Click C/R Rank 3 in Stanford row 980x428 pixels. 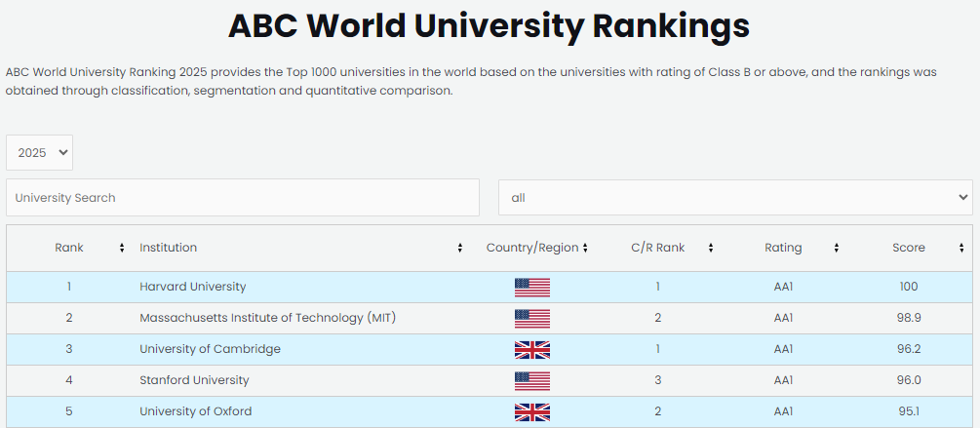(x=657, y=380)
